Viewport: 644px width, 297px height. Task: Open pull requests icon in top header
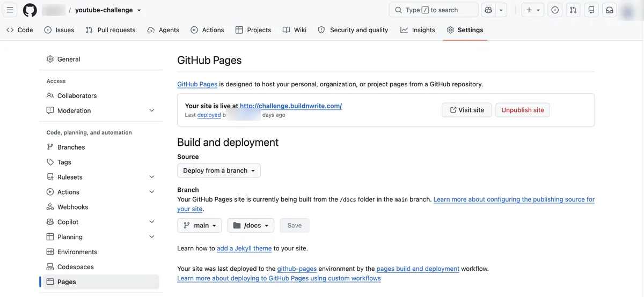coord(573,10)
